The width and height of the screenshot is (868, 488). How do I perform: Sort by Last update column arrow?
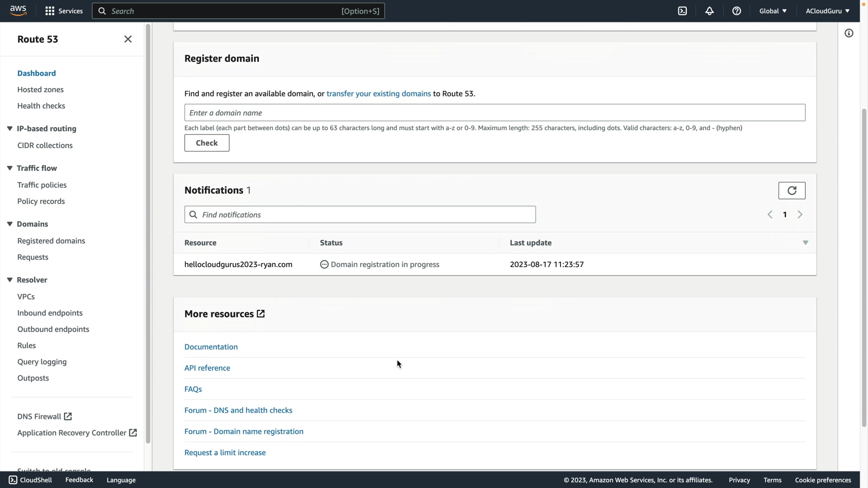[x=805, y=243]
